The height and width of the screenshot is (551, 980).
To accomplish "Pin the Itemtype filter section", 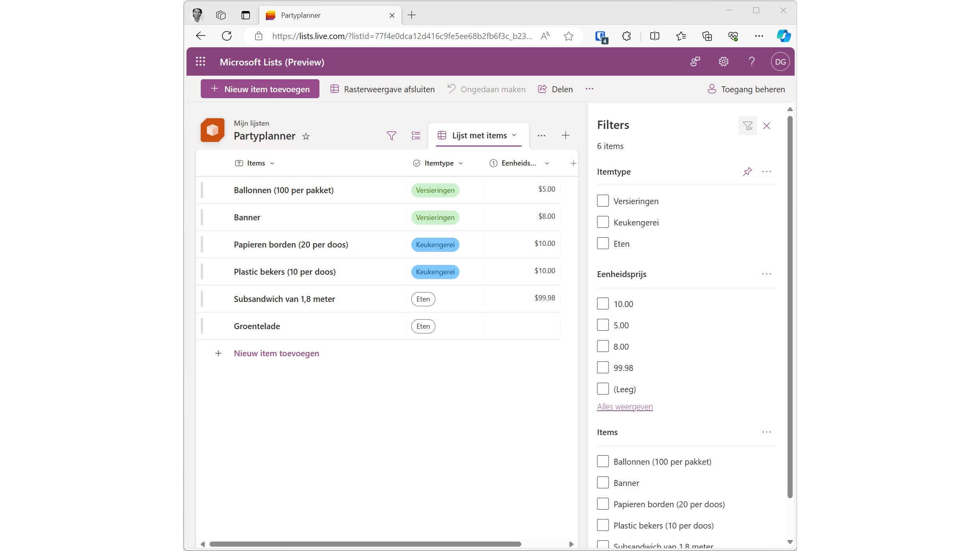I will [x=747, y=171].
